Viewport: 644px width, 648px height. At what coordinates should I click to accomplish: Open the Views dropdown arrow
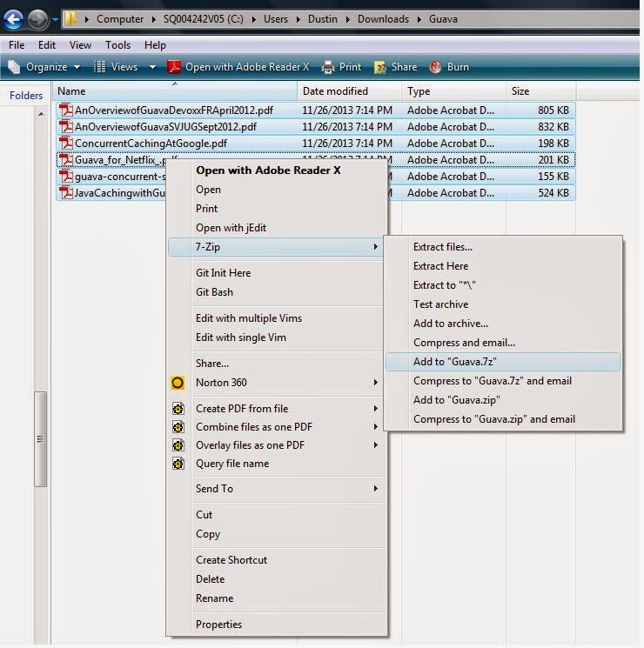pyautogui.click(x=152, y=67)
